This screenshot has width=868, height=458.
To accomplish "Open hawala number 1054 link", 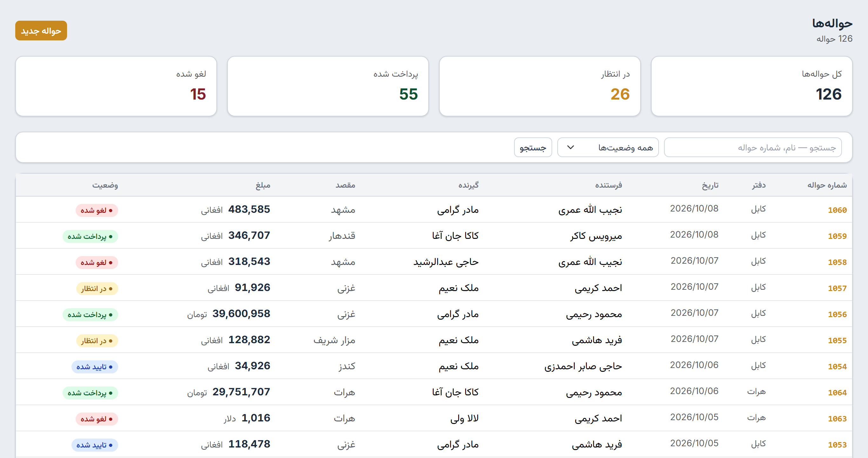I will click(x=837, y=367).
